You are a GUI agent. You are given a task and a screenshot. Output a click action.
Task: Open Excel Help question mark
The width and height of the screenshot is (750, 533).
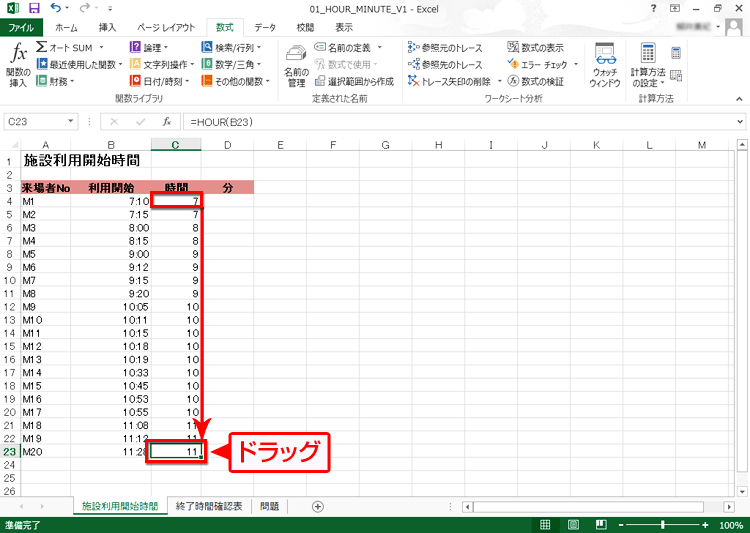(653, 8)
